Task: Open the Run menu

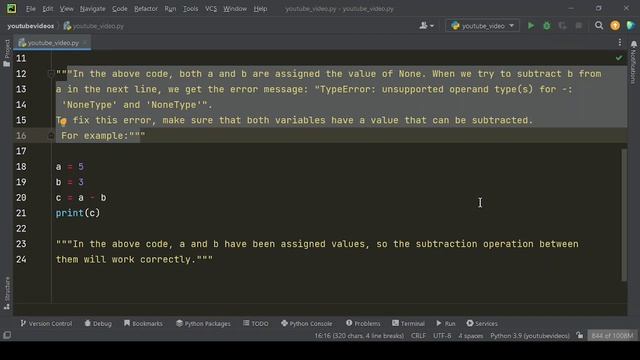Action: click(x=170, y=9)
